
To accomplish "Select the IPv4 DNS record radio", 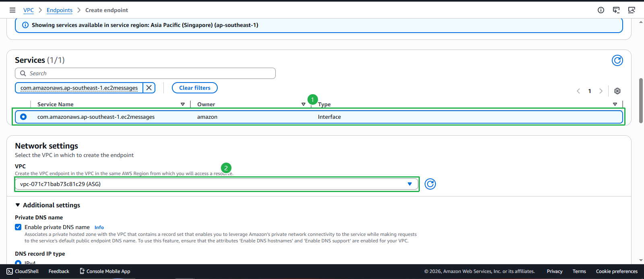I will pyautogui.click(x=18, y=263).
